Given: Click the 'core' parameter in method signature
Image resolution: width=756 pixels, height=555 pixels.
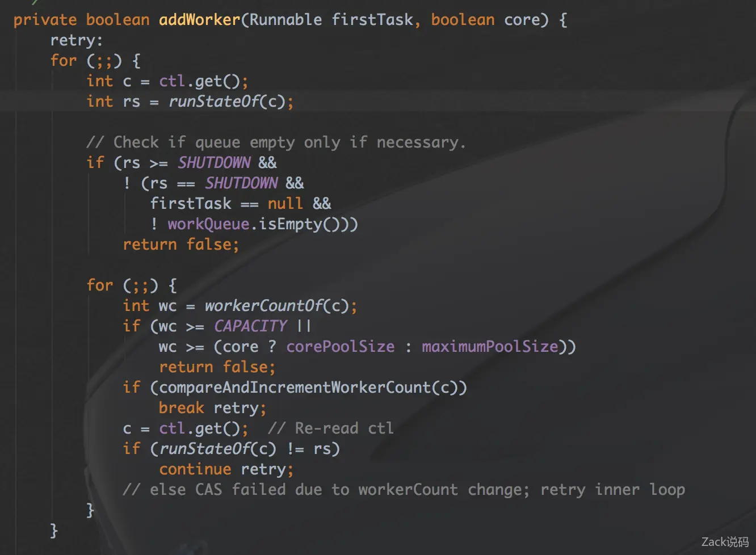Looking at the screenshot, I should point(522,20).
